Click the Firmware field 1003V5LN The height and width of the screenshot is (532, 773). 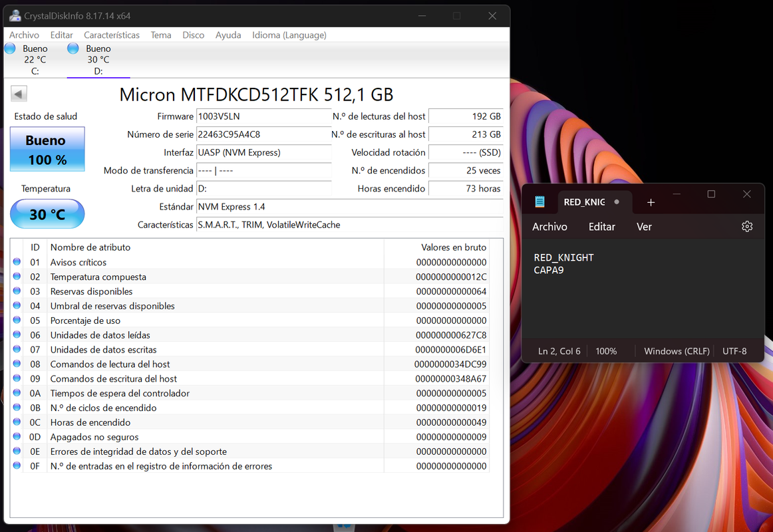[263, 116]
